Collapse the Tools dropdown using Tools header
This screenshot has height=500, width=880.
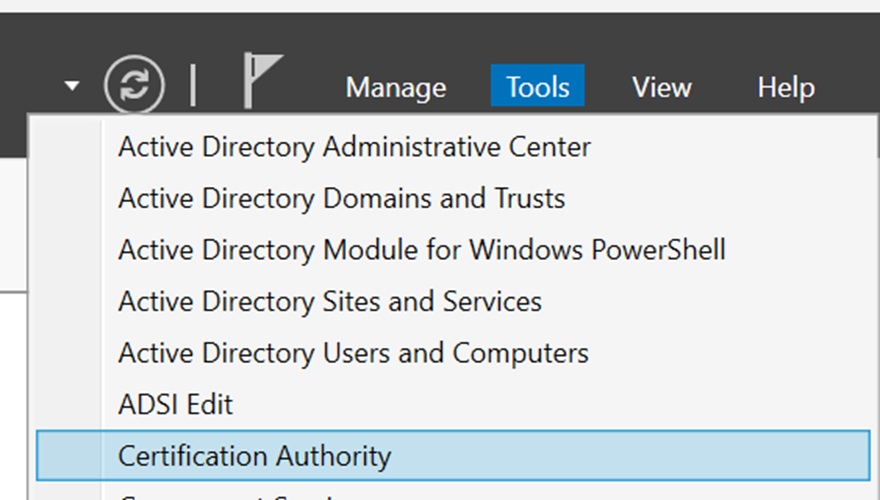tap(538, 88)
